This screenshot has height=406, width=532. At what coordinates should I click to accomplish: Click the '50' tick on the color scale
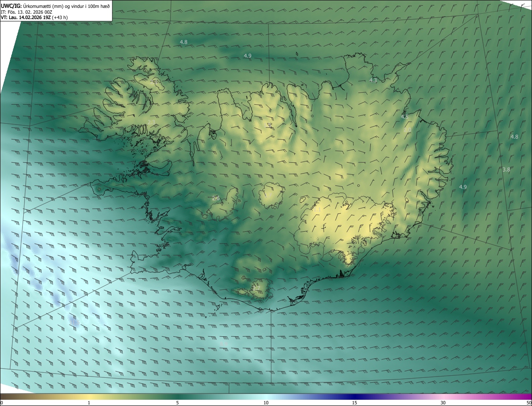pyautogui.click(x=529, y=403)
